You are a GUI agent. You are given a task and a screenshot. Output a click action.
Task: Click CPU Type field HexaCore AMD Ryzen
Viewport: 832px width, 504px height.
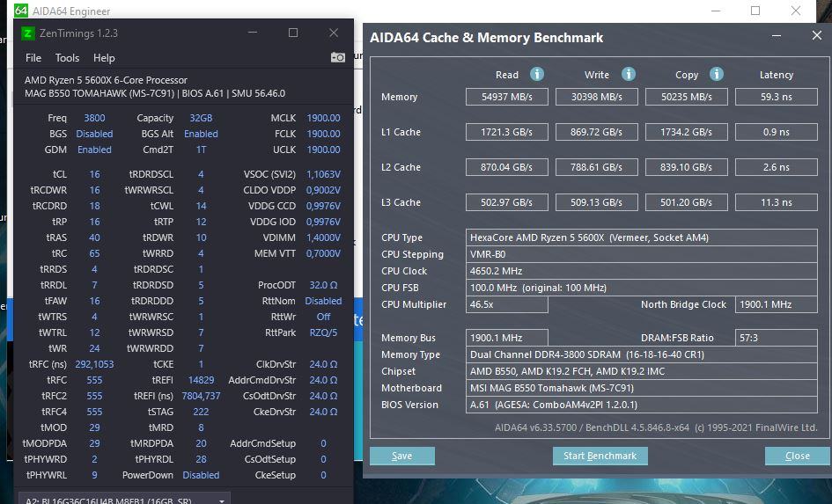pos(642,237)
